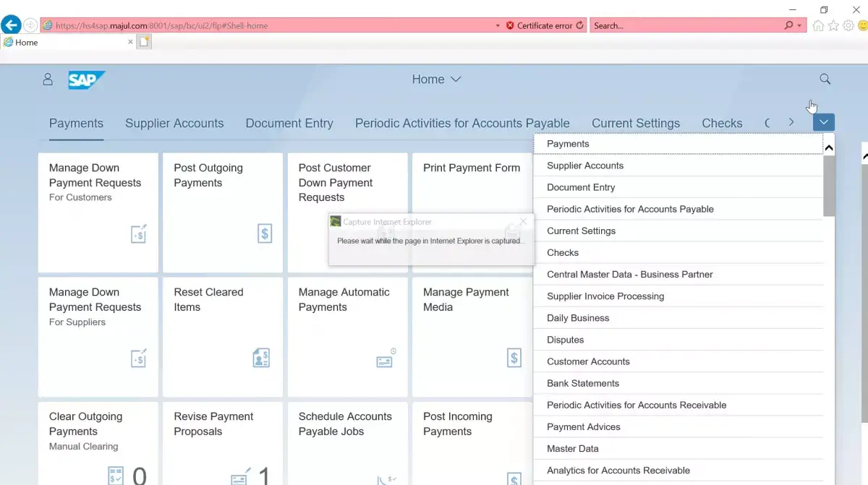Image resolution: width=868 pixels, height=485 pixels.
Task: Close the Home browser tab
Action: (x=131, y=42)
